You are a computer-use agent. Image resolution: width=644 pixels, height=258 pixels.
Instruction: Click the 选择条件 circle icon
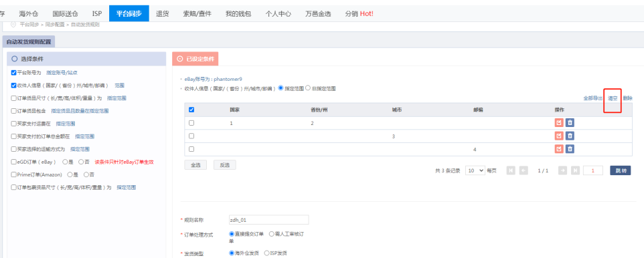click(x=14, y=59)
